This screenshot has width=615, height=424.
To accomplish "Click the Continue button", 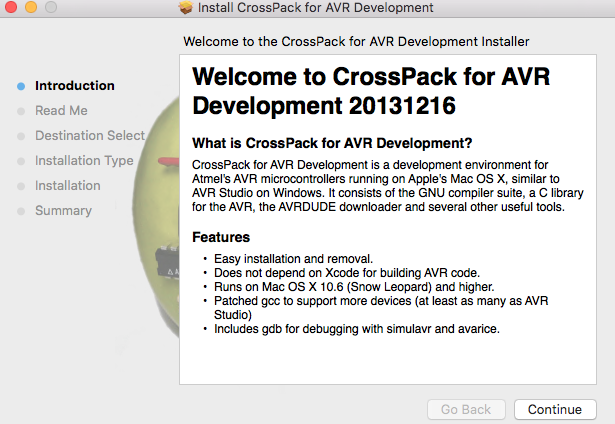I will 555,409.
